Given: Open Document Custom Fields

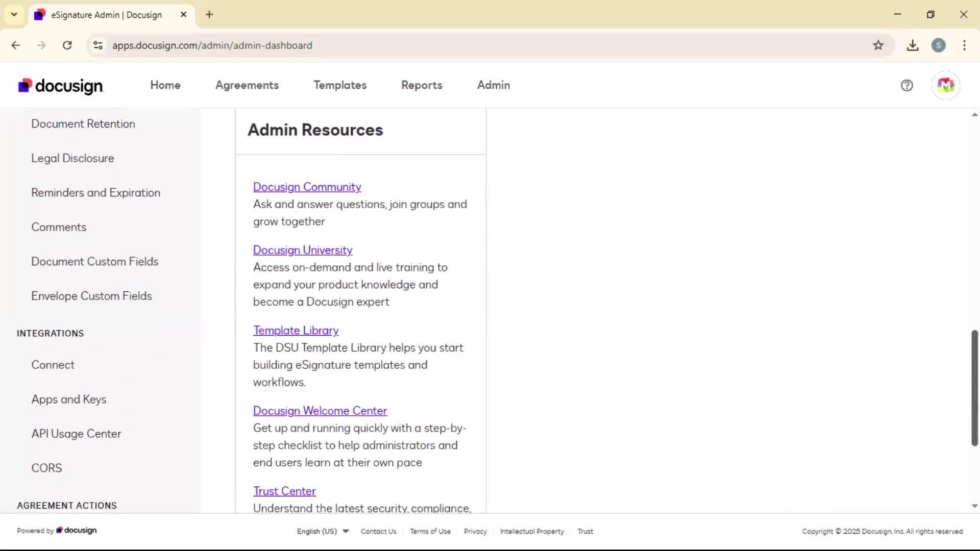Looking at the screenshot, I should tap(95, 262).
